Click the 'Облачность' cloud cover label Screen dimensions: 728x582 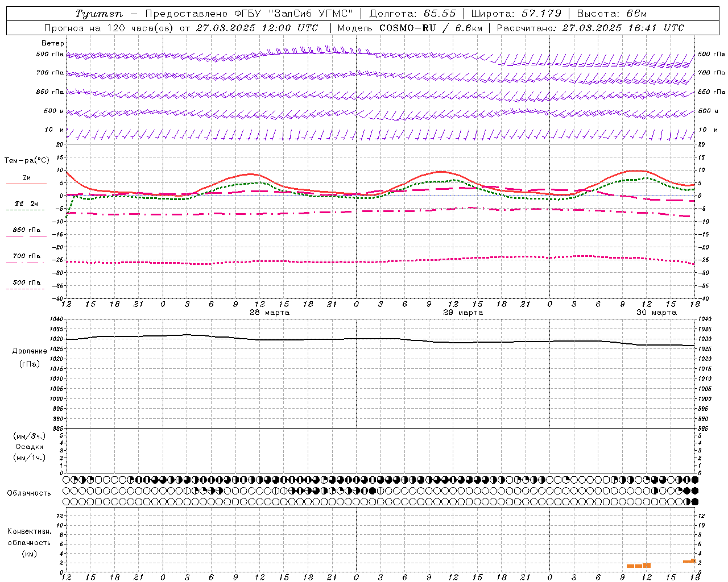click(29, 493)
